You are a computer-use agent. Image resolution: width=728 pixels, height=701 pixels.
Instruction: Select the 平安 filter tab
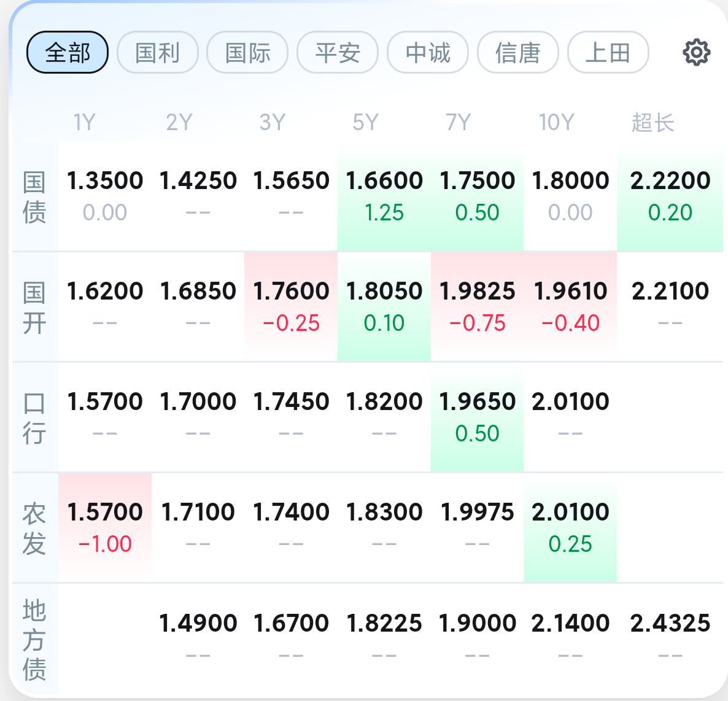[338, 53]
